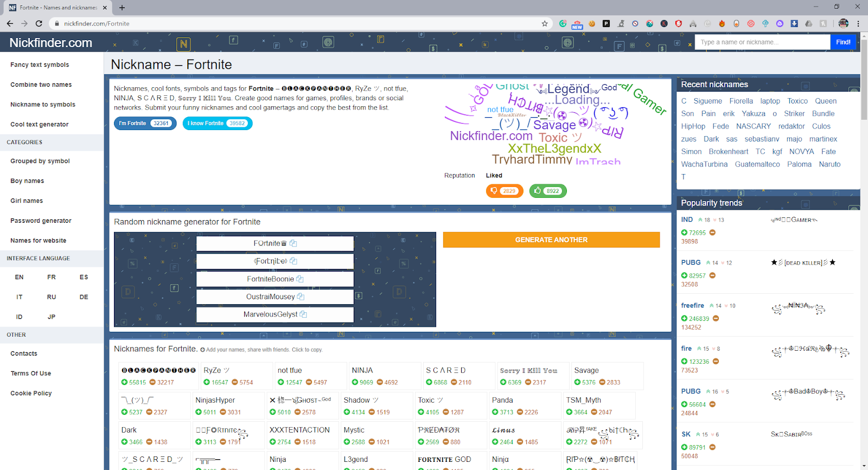Viewport: 868px width, 470px height.
Task: Upvote the SK trend entry
Action: pyautogui.click(x=685, y=447)
